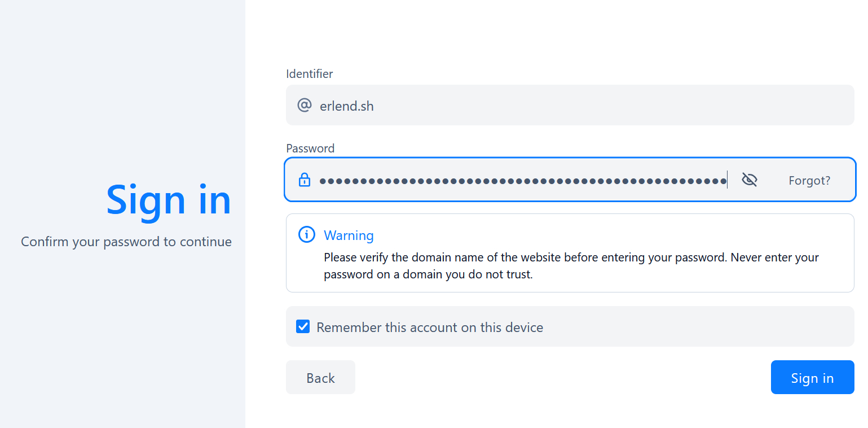Click the Identifier field label
This screenshot has width=868, height=428.
(x=309, y=74)
